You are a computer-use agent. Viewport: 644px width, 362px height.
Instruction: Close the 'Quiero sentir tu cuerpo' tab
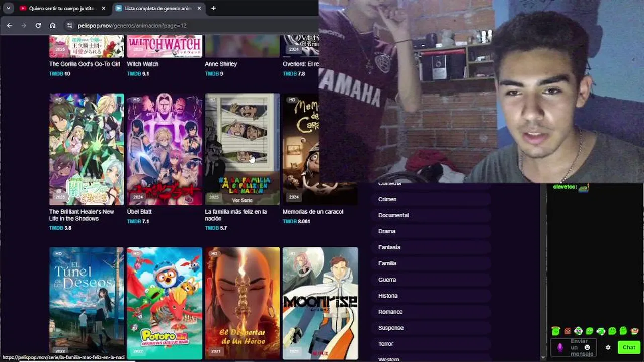click(x=103, y=8)
